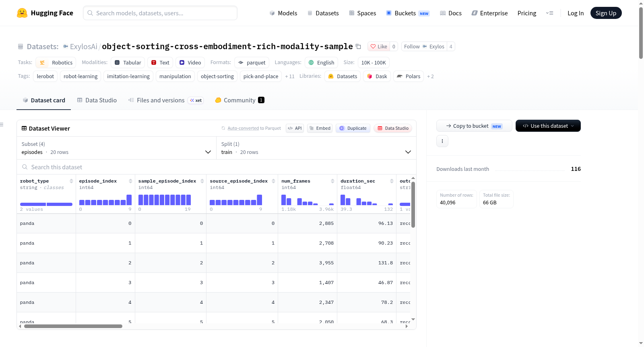Like this dataset
Viewport: 644px width, 347px height.
379,46
